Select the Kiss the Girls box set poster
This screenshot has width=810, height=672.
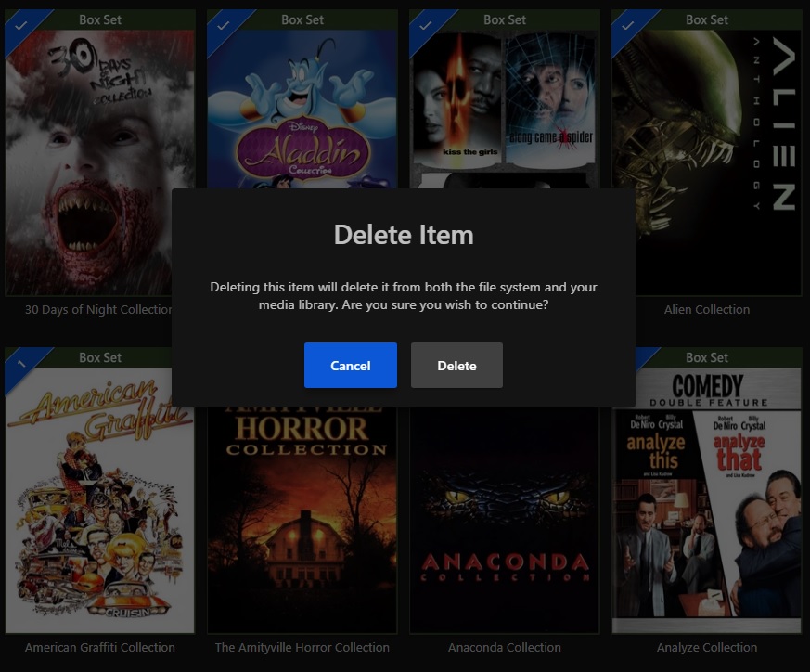coord(504,110)
